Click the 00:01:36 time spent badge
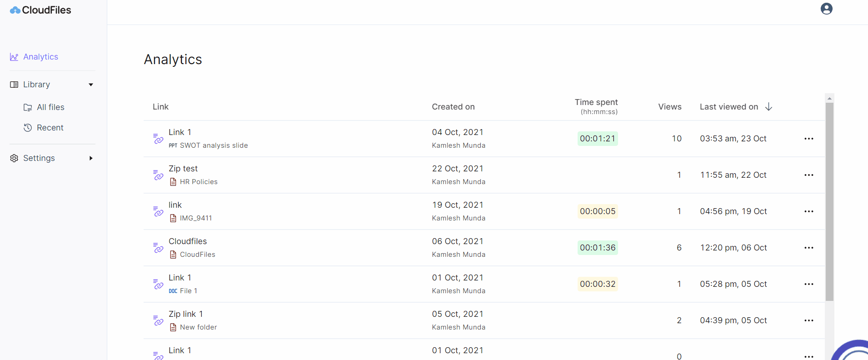 (x=598, y=248)
